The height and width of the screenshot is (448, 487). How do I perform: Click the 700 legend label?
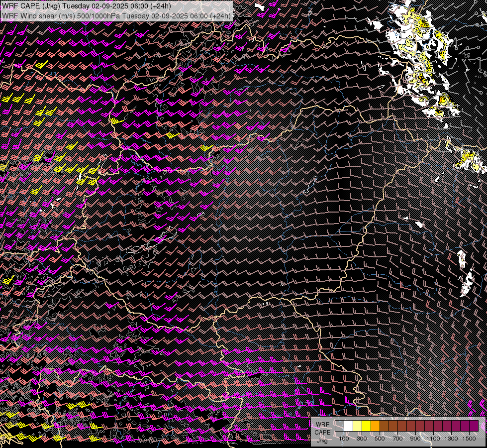click(x=397, y=439)
